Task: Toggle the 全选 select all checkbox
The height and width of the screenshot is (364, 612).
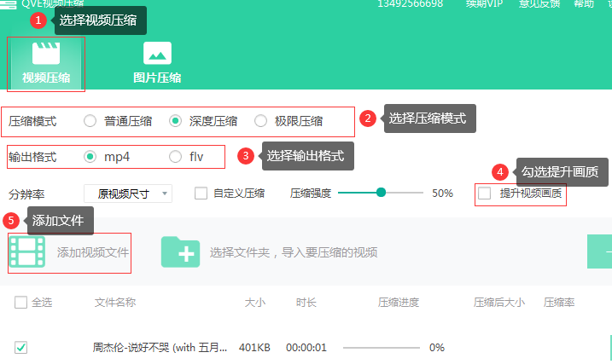Action: (21, 302)
